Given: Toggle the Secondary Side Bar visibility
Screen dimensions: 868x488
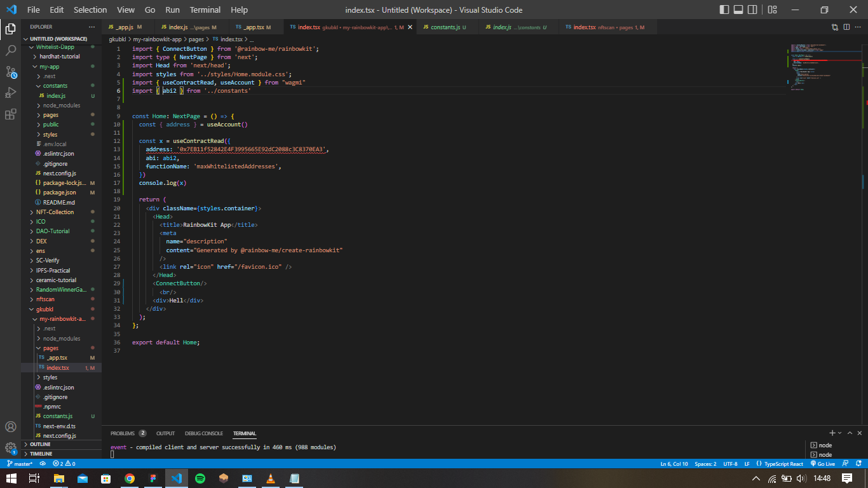Looking at the screenshot, I should [x=753, y=10].
